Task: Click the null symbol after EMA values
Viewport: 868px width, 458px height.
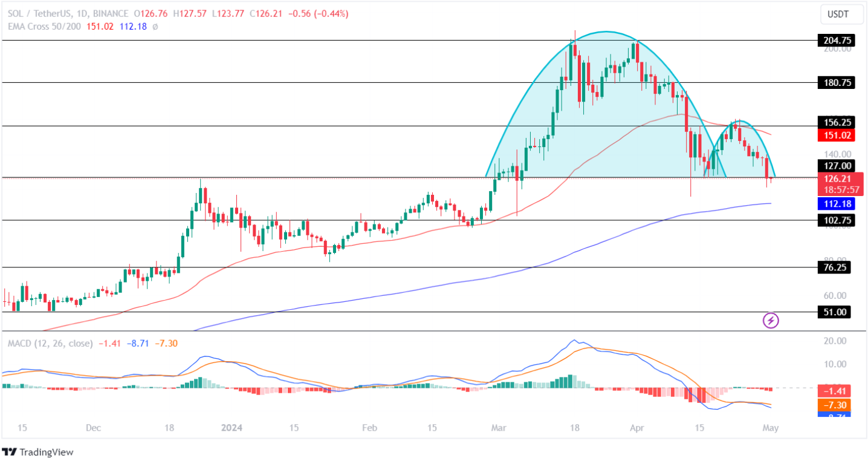Action: point(155,27)
